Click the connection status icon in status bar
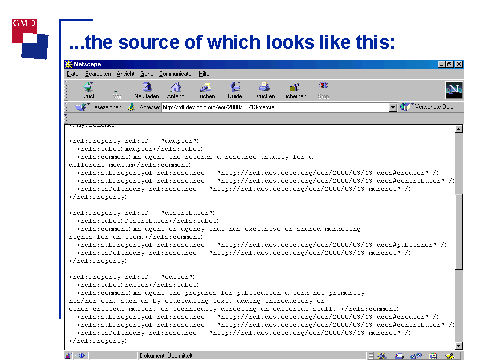The height and width of the screenshot is (360, 480). click(82, 356)
